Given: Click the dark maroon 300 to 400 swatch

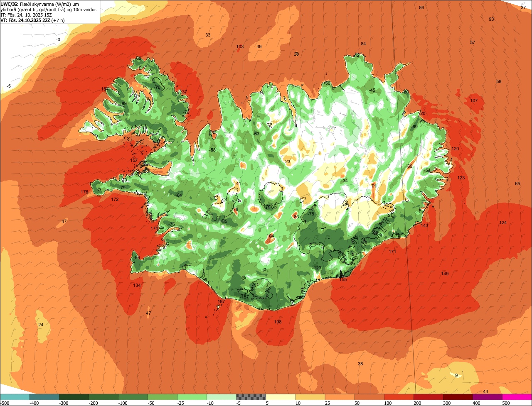Looking at the screenshot, I should pos(458,397).
